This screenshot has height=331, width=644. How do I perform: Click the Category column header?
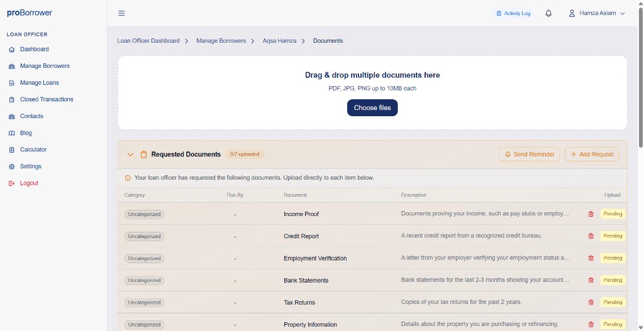tap(135, 195)
